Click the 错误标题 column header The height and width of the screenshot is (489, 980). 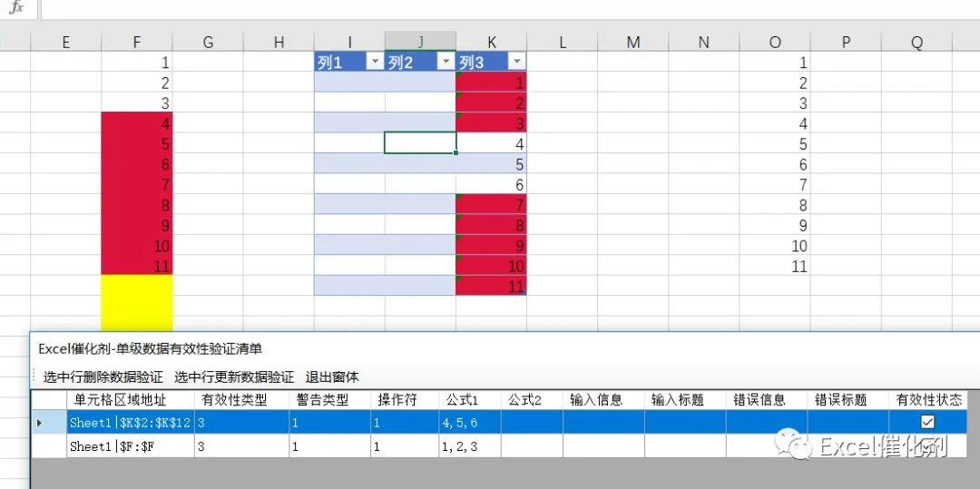[848, 400]
